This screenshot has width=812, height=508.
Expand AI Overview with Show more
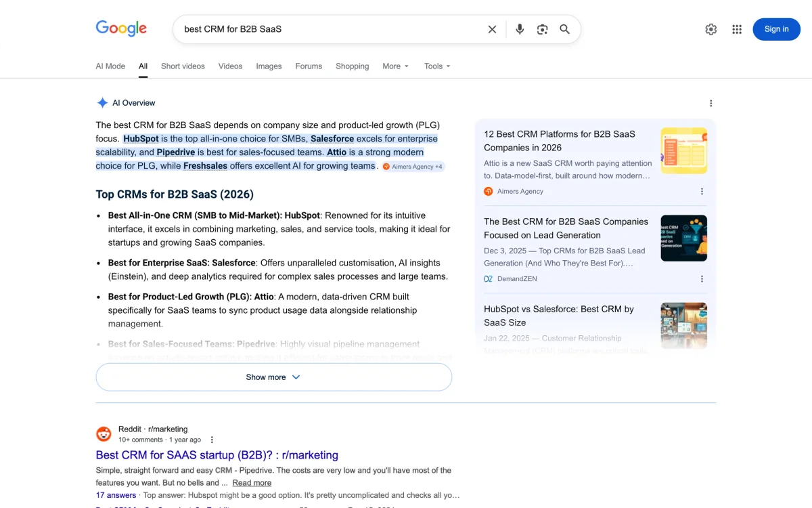coord(273,377)
